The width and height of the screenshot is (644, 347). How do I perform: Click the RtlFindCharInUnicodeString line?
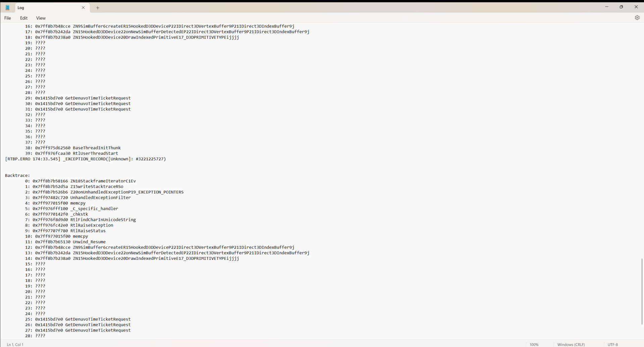coord(80,220)
